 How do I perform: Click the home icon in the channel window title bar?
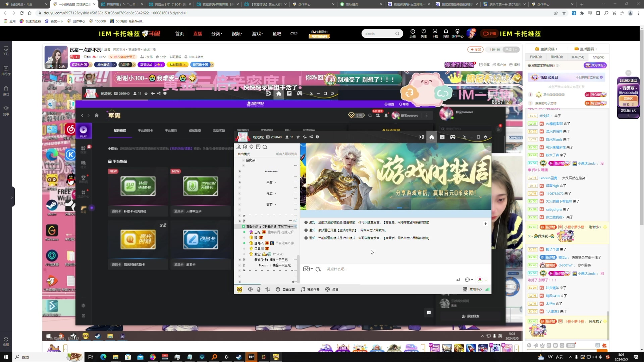click(432, 137)
